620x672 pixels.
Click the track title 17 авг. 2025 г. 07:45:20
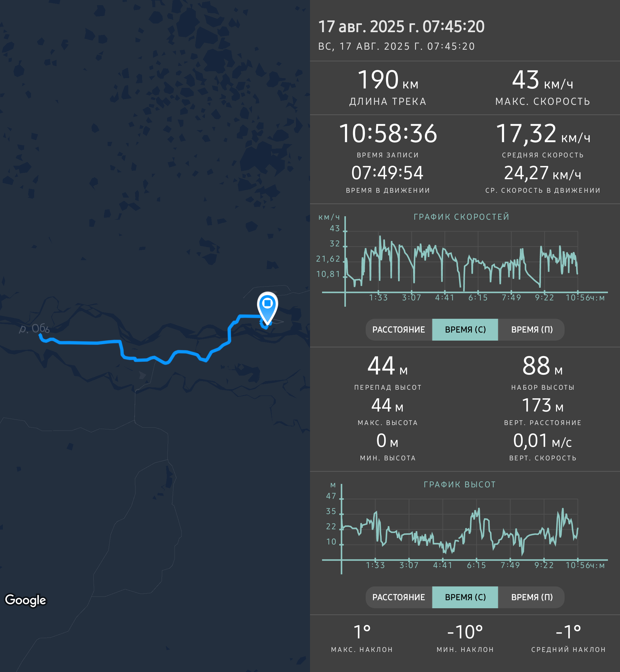(401, 27)
